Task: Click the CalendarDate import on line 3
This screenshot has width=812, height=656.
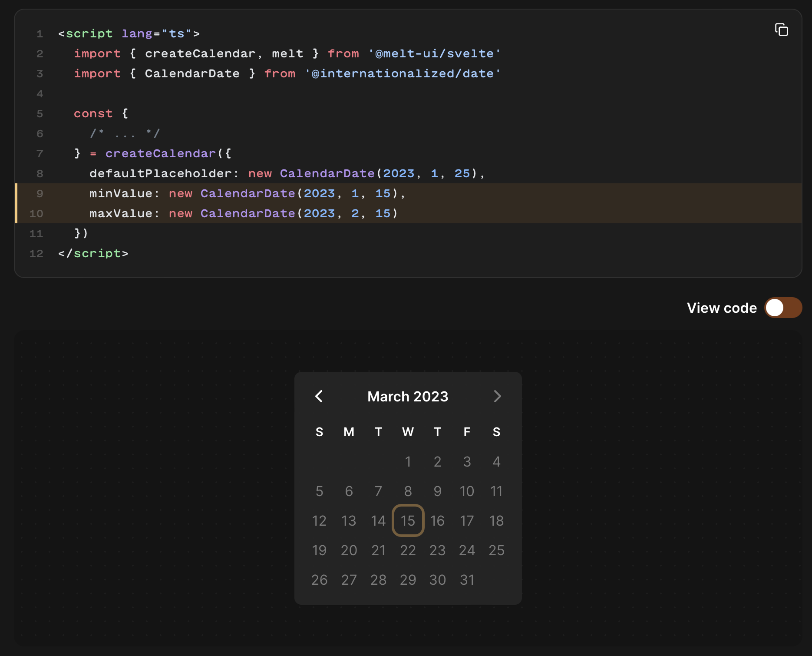Action: point(192,73)
